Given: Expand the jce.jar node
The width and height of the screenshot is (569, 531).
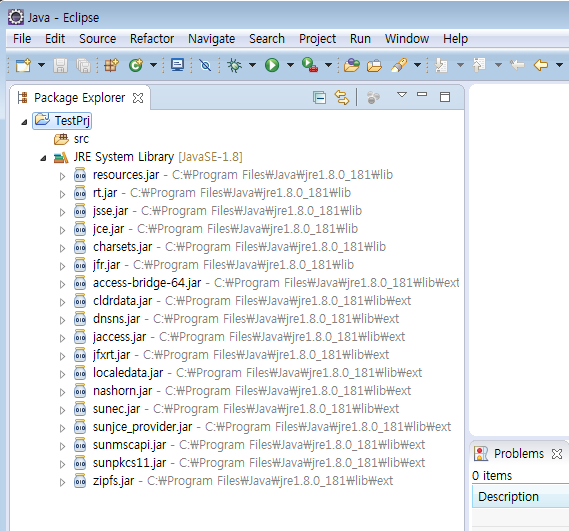Looking at the screenshot, I should [x=62, y=230].
